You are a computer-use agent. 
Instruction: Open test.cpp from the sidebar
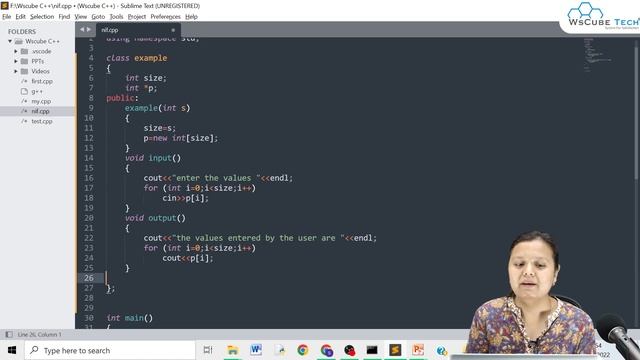(x=42, y=121)
